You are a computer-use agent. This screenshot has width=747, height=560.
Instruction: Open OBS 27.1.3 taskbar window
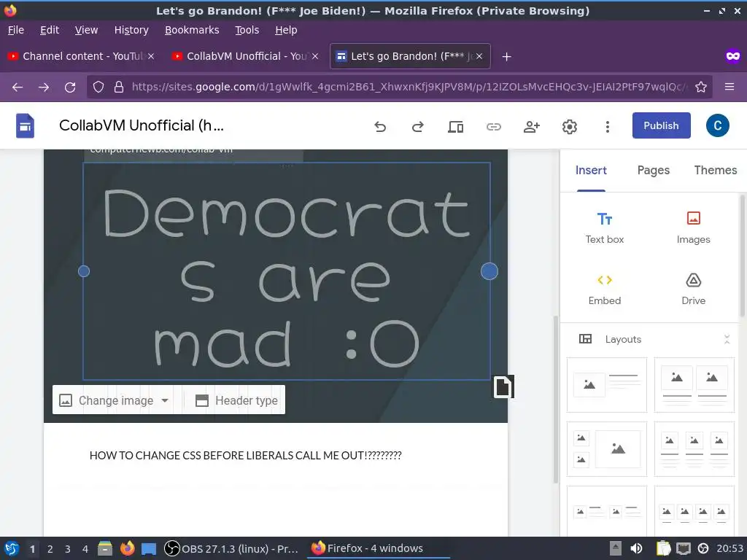[231, 548]
